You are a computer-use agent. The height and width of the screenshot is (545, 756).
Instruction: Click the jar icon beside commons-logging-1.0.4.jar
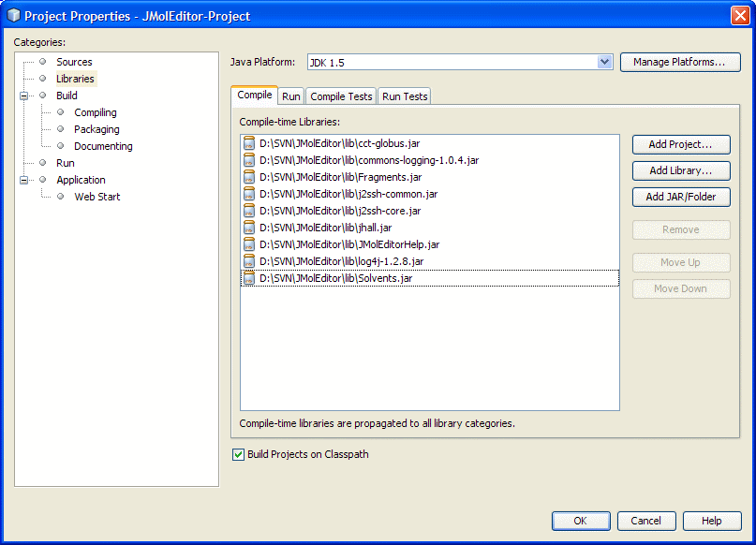[x=249, y=160]
